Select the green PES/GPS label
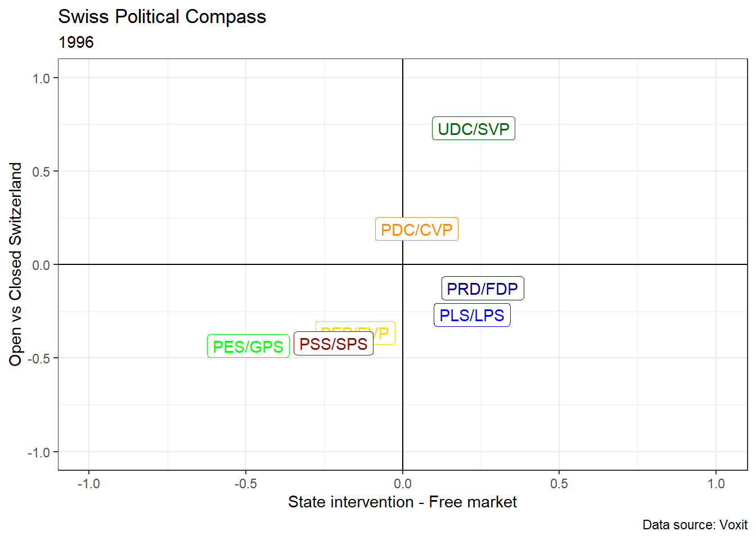 tap(248, 346)
